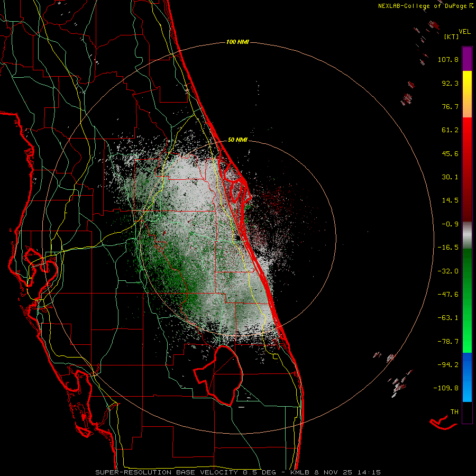The width and height of the screenshot is (476, 476).
Task: Click the blue segment of the color bar
Action: [467, 377]
